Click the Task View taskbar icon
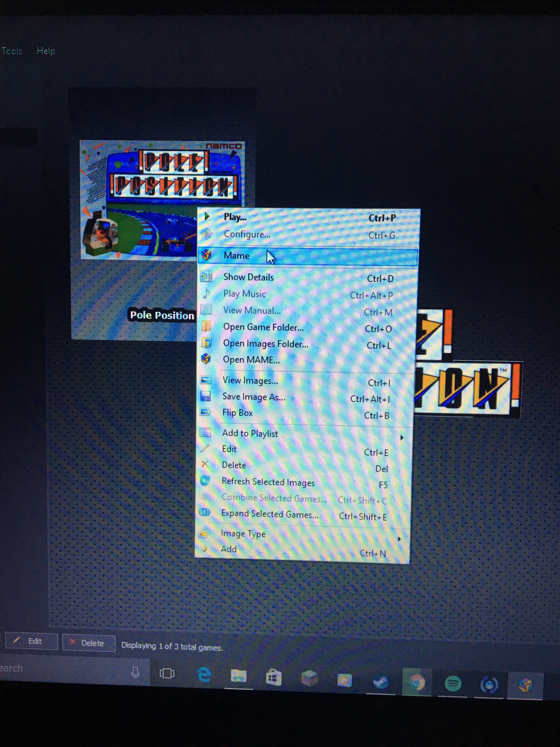The image size is (560, 747). [x=167, y=673]
